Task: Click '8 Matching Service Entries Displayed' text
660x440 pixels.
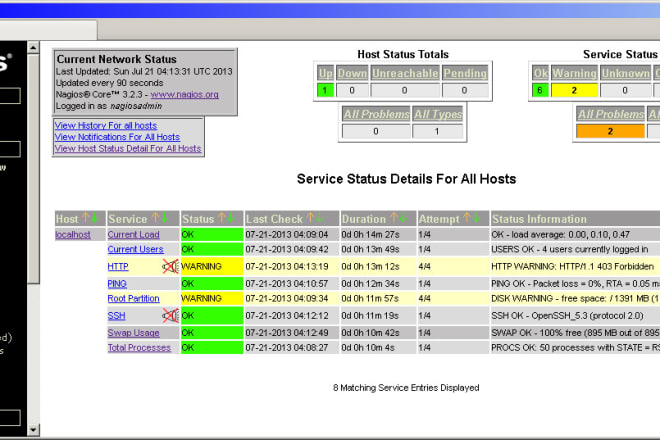Action: click(x=406, y=388)
